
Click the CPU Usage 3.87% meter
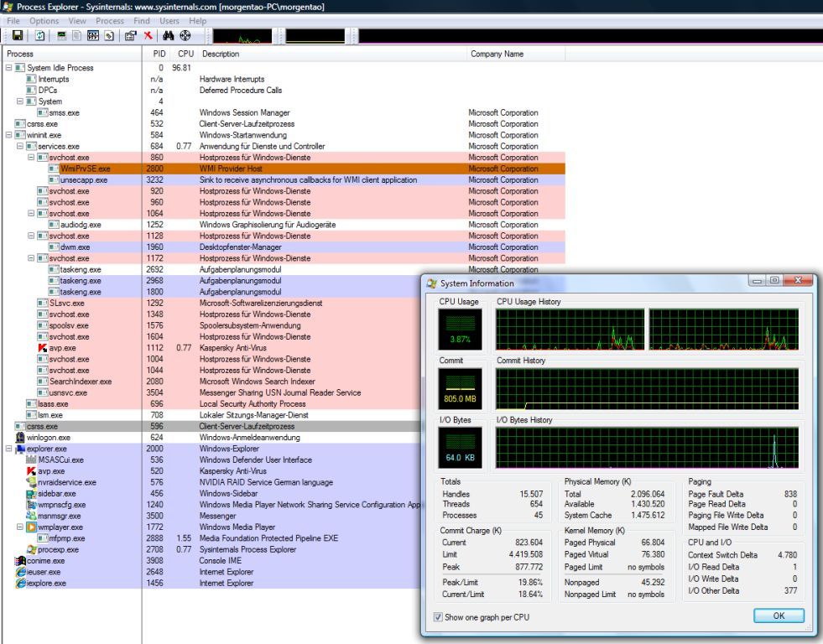pyautogui.click(x=461, y=330)
